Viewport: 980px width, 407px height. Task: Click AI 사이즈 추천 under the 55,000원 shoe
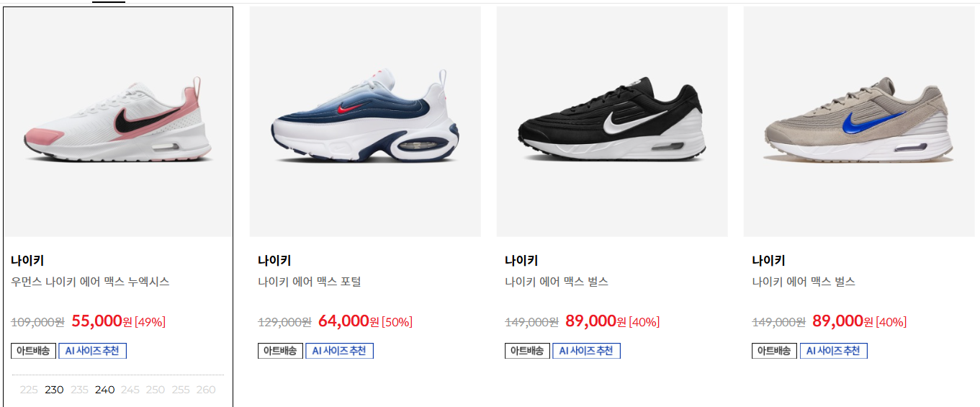92,351
